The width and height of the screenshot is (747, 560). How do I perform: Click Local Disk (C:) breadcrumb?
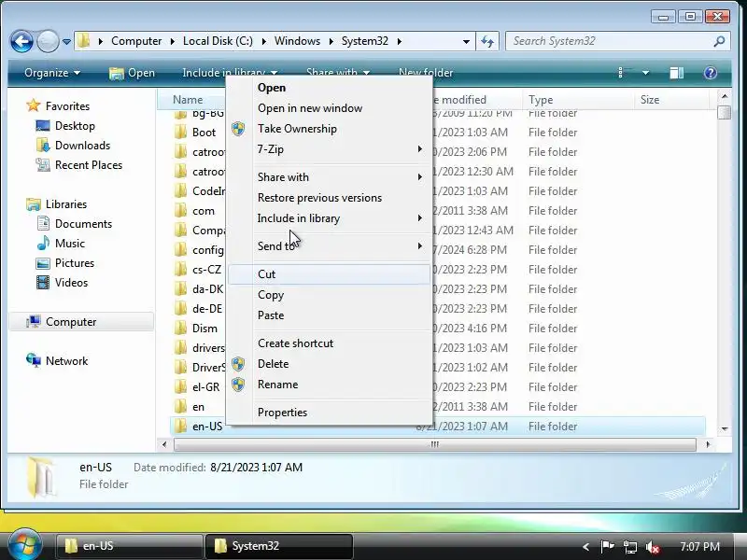pos(218,41)
